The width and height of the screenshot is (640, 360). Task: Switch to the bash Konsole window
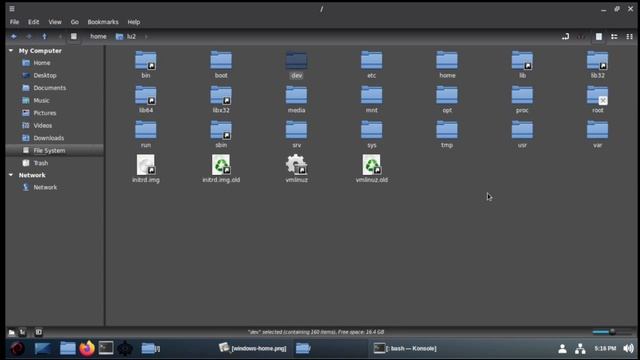pyautogui.click(x=405, y=348)
